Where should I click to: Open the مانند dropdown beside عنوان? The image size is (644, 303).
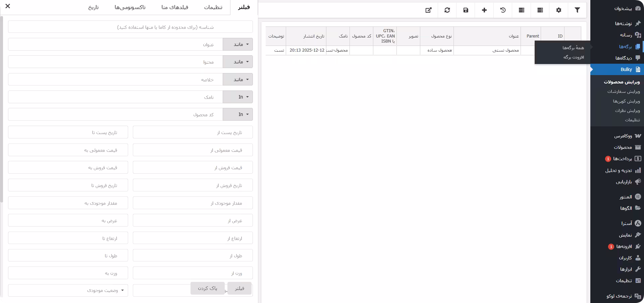[x=238, y=44]
